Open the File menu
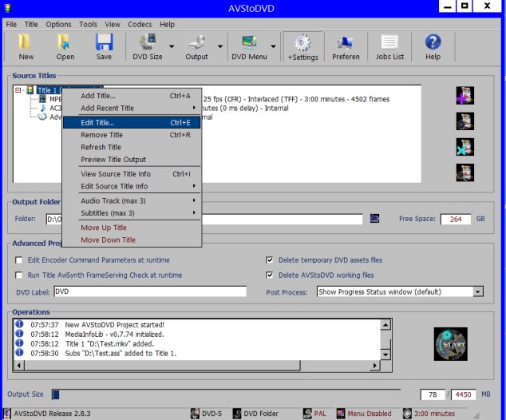This screenshot has width=506, height=420. tap(11, 25)
